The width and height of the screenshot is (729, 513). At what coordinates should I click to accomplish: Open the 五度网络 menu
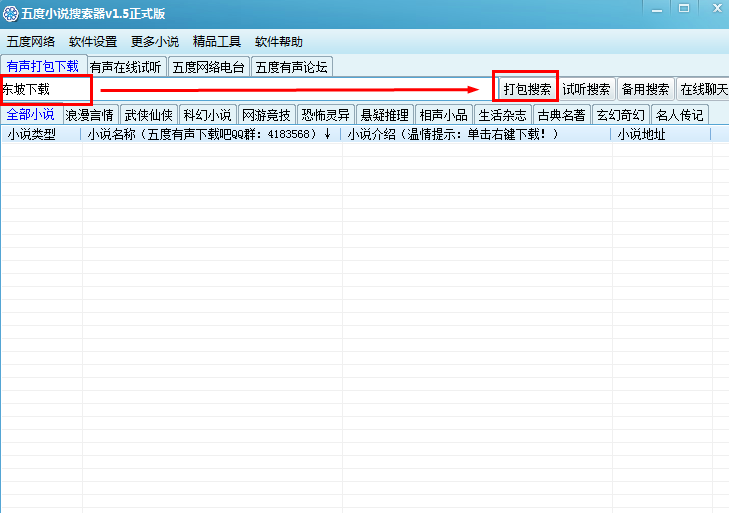[31, 42]
